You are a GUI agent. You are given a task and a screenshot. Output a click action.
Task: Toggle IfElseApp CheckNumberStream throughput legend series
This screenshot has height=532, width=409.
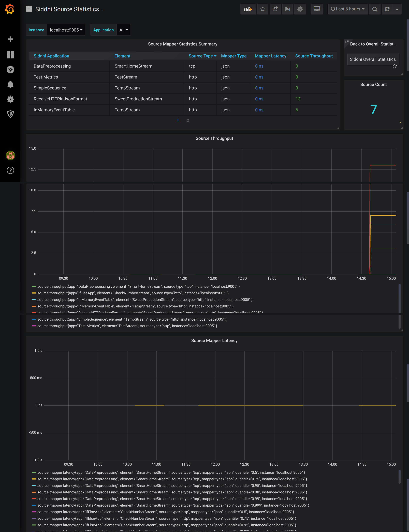(133, 293)
